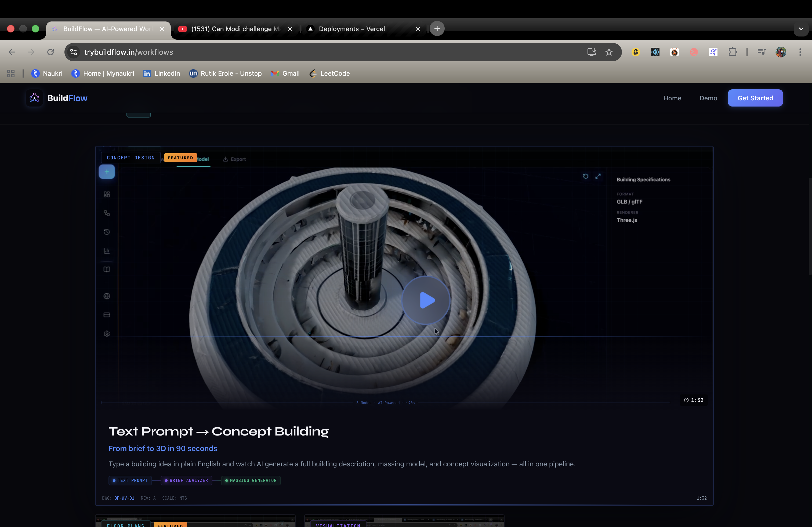Switch to the Deployments – Vercel browser tab
This screenshot has height=527, width=812.
(351, 29)
